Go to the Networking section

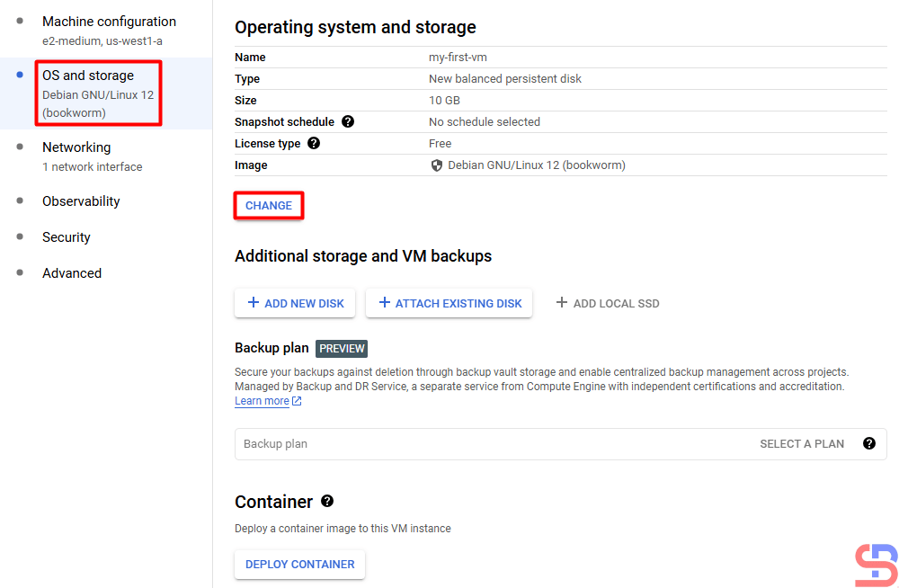[76, 147]
